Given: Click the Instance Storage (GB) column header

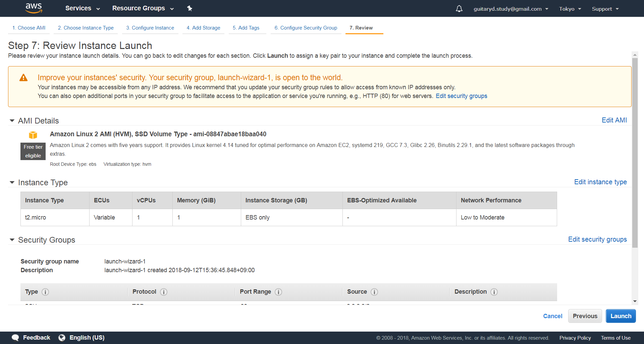Looking at the screenshot, I should tap(291, 200).
